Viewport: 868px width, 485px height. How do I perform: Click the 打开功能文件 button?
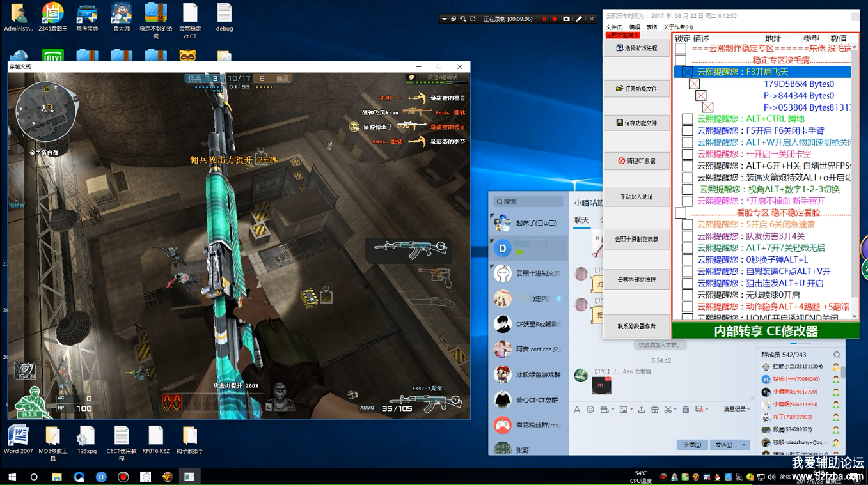(x=636, y=89)
